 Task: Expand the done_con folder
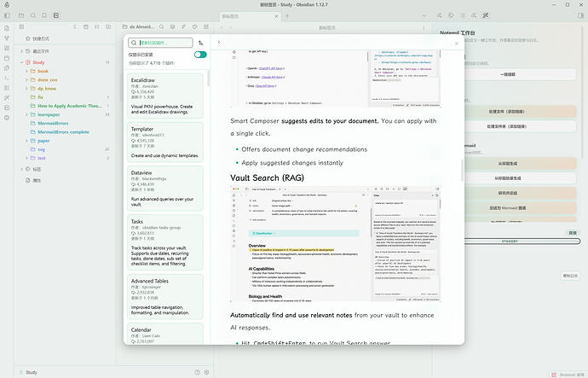click(x=26, y=80)
